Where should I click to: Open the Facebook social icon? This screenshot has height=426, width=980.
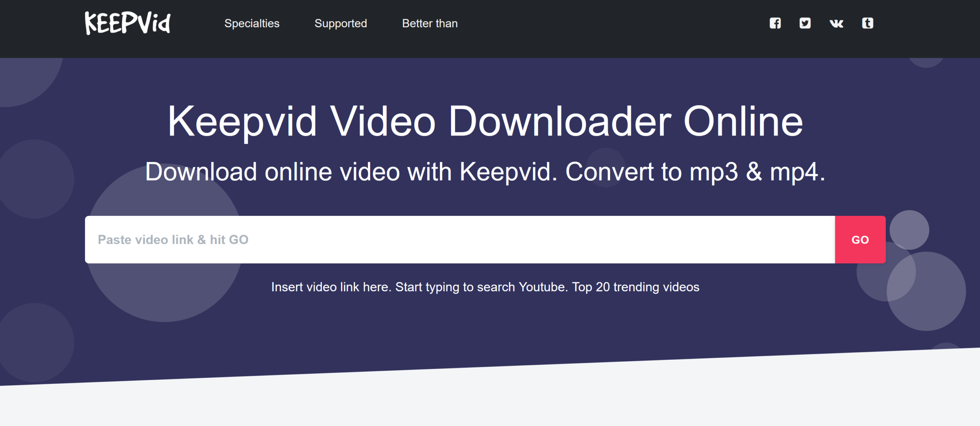point(775,23)
